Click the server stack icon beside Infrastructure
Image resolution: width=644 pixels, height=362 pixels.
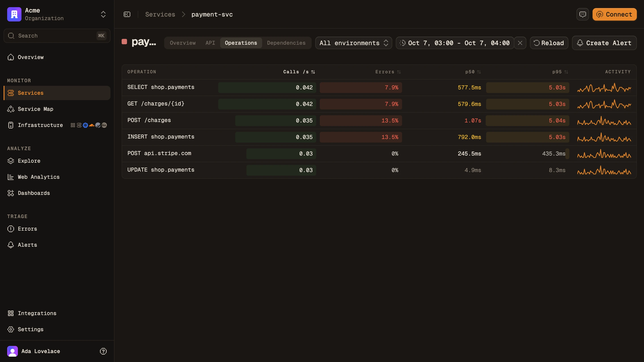click(x=79, y=125)
